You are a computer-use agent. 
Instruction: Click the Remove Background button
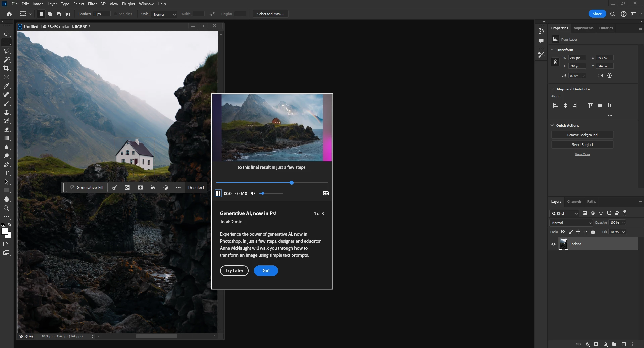[582, 135]
